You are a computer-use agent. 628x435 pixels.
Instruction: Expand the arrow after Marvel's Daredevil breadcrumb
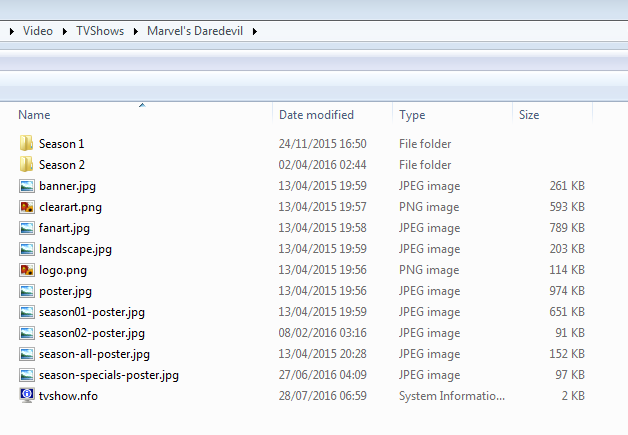point(255,31)
